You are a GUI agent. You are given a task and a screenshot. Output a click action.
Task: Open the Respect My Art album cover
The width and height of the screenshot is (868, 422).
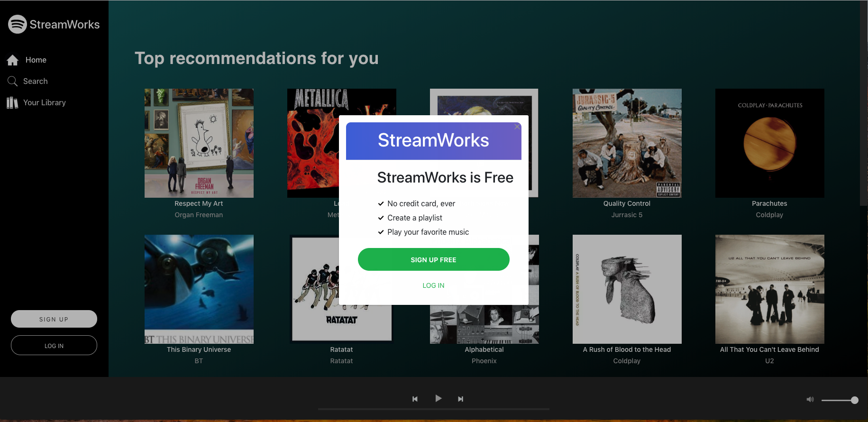click(199, 143)
